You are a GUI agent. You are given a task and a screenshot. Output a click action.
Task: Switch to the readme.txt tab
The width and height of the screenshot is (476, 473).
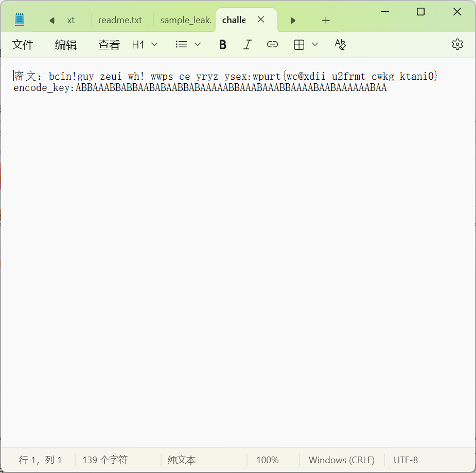(120, 21)
